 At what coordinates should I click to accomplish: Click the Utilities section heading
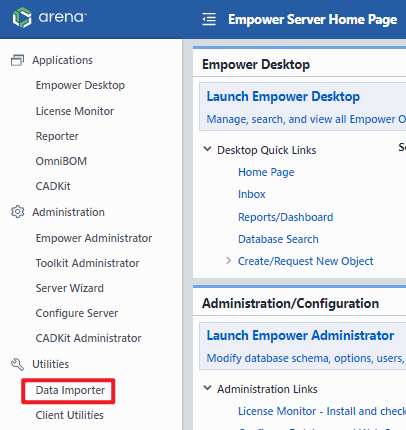coord(51,364)
